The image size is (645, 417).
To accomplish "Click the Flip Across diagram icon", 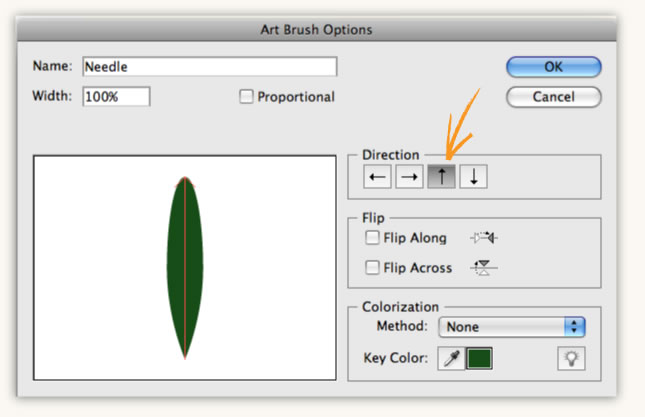I will pos(484,268).
